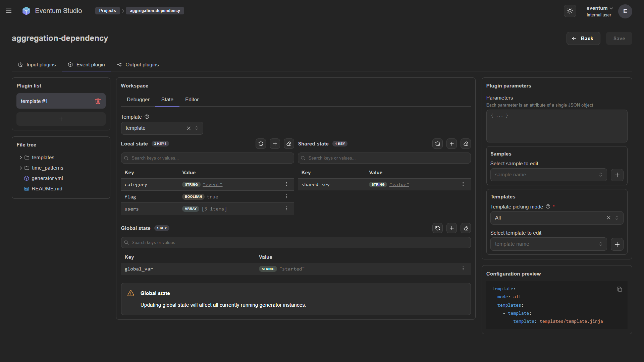Go to Projects breadcrumb

[107, 11]
